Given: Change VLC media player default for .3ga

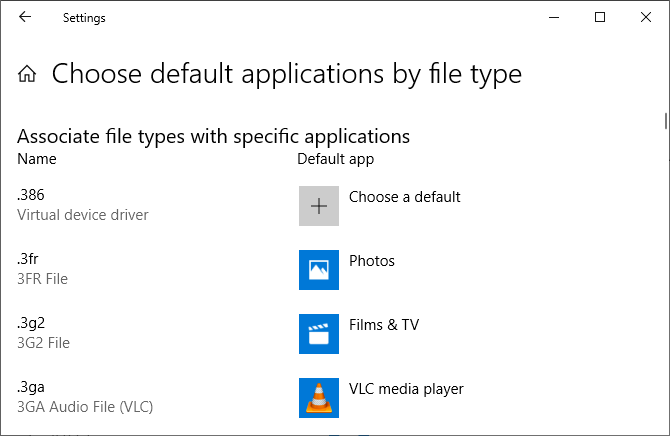Looking at the screenshot, I should click(x=406, y=389).
